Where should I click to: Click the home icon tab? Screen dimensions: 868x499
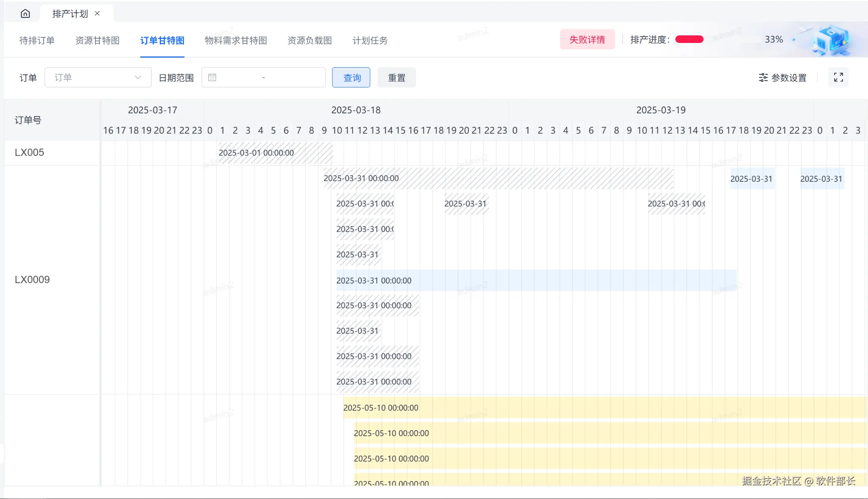[25, 14]
